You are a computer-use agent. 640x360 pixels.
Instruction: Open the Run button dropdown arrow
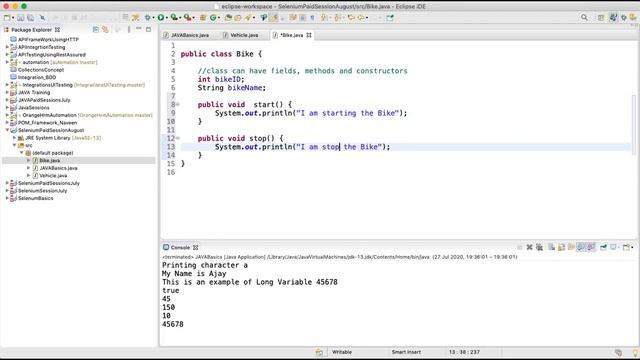click(x=167, y=18)
